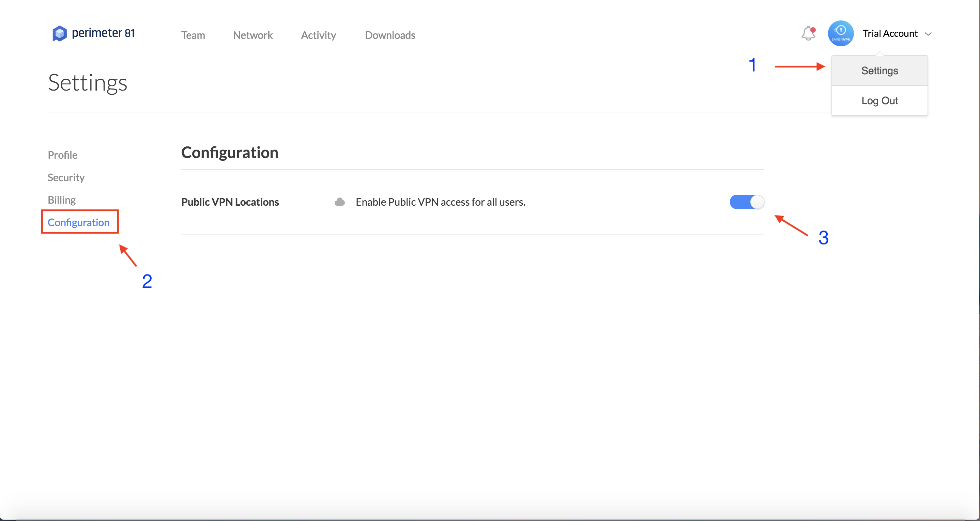The image size is (980, 521).
Task: Expand the Trial Account chevron
Action: [928, 34]
